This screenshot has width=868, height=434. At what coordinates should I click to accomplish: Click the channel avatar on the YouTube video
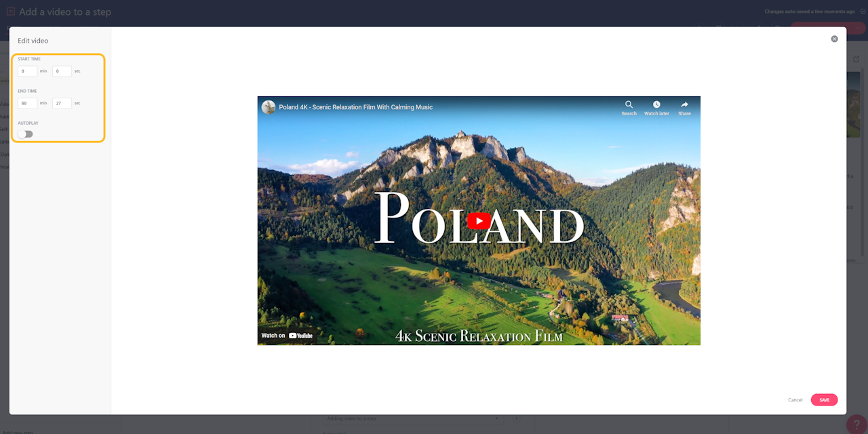pyautogui.click(x=267, y=106)
